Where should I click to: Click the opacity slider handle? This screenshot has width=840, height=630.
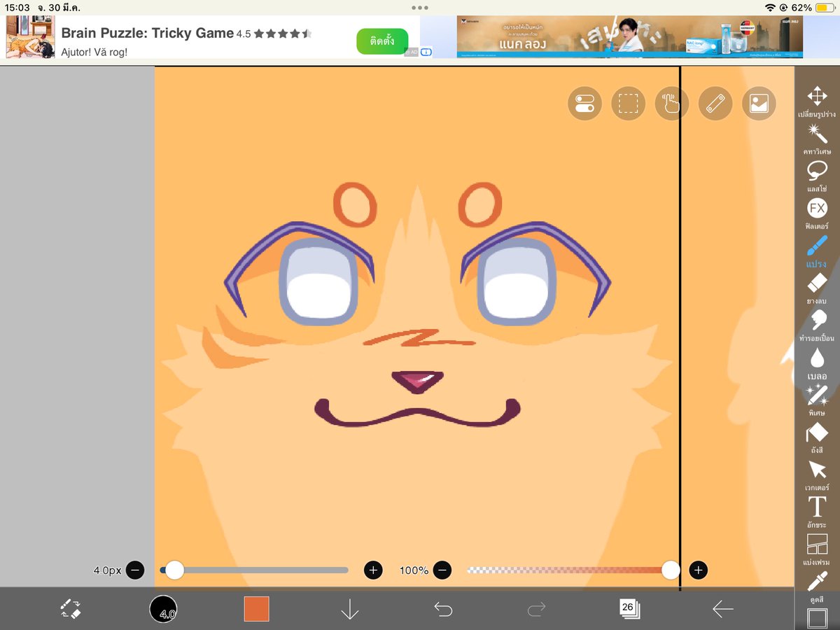[x=671, y=570]
